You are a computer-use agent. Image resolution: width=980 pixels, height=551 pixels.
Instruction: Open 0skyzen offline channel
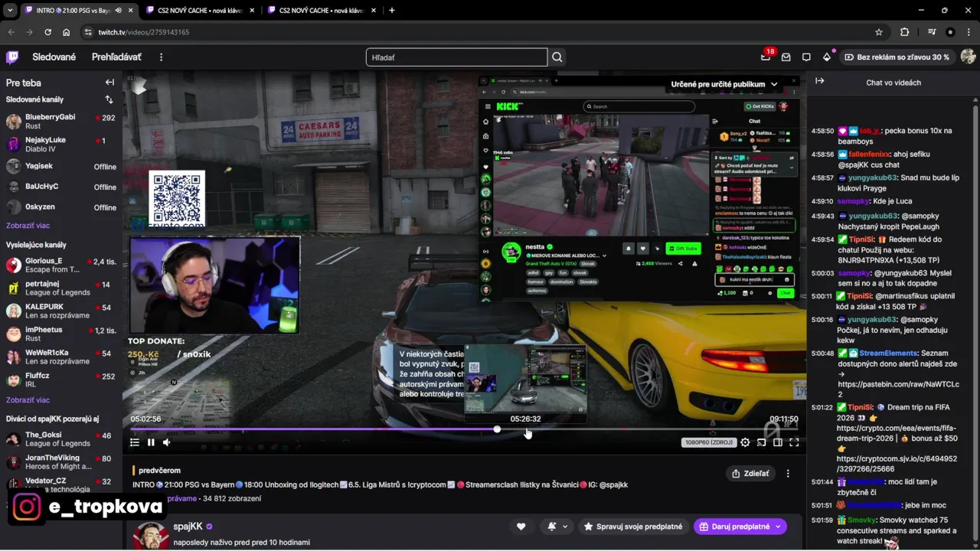[x=61, y=207]
